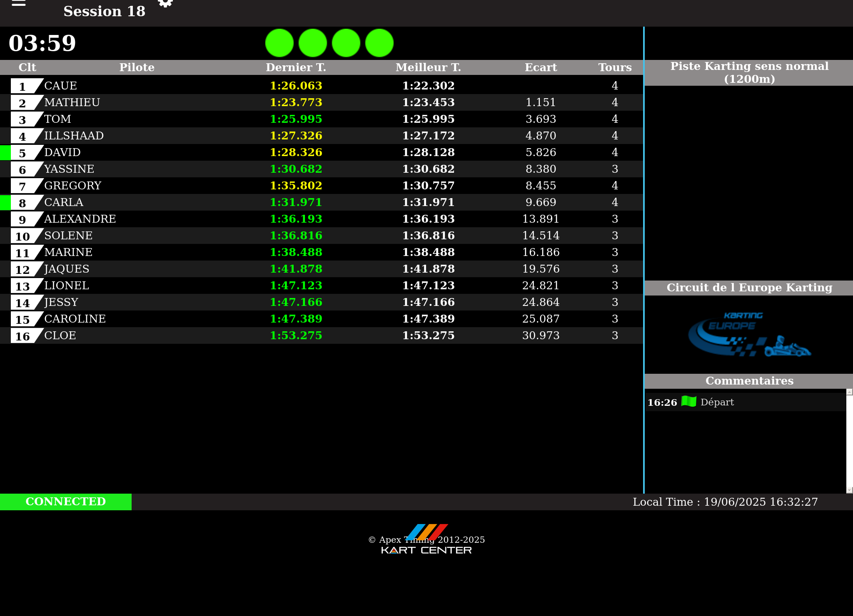Click the Kart Center footer link

426,550
